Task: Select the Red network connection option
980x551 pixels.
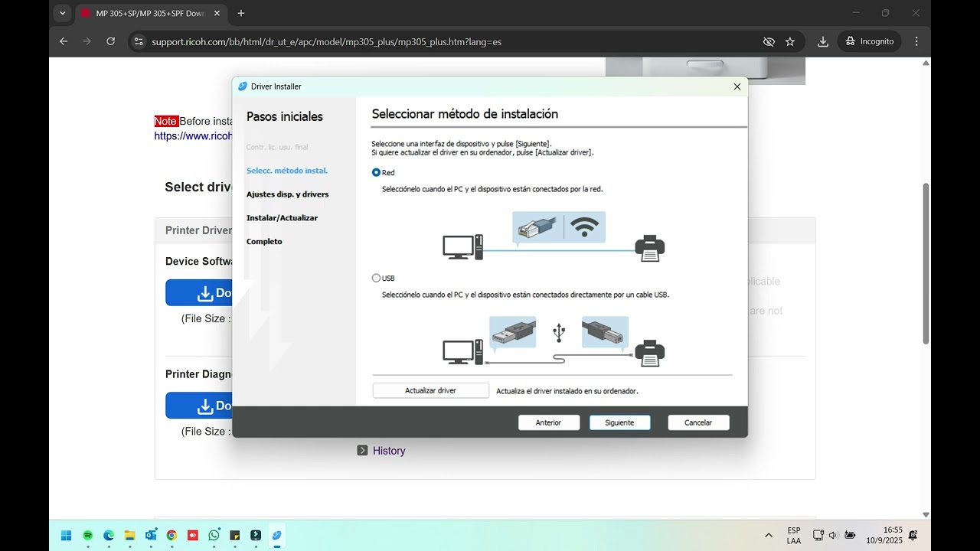Action: click(376, 173)
